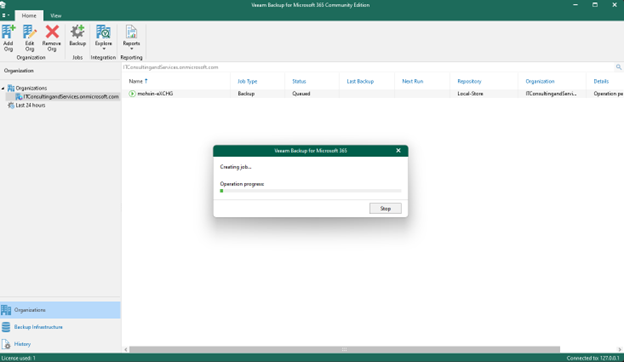624x362 pixels.
Task: Close the Veeam Backup progress dialog
Action: click(398, 150)
